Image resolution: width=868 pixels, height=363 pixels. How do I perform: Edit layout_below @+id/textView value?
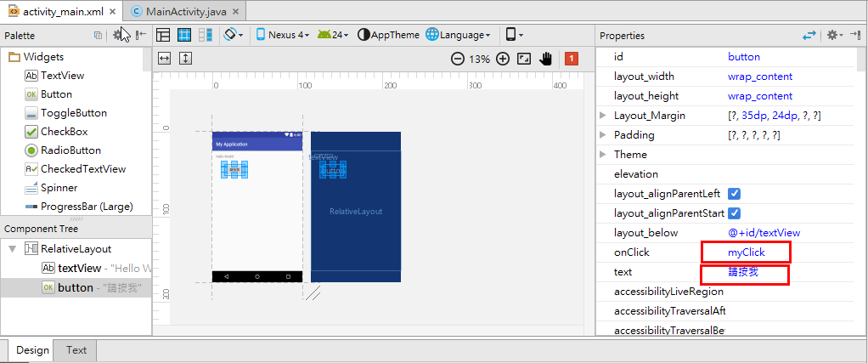click(764, 233)
